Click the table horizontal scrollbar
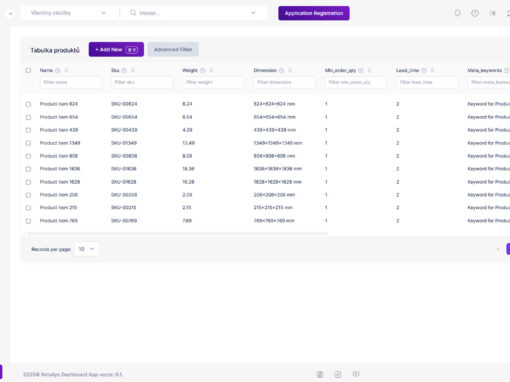The image size is (510, 382). click(177, 234)
